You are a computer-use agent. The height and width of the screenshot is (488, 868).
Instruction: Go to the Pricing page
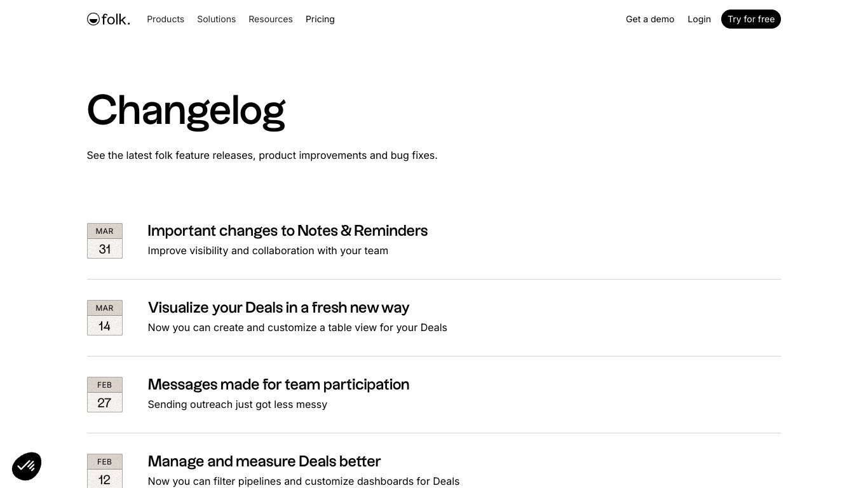[320, 19]
